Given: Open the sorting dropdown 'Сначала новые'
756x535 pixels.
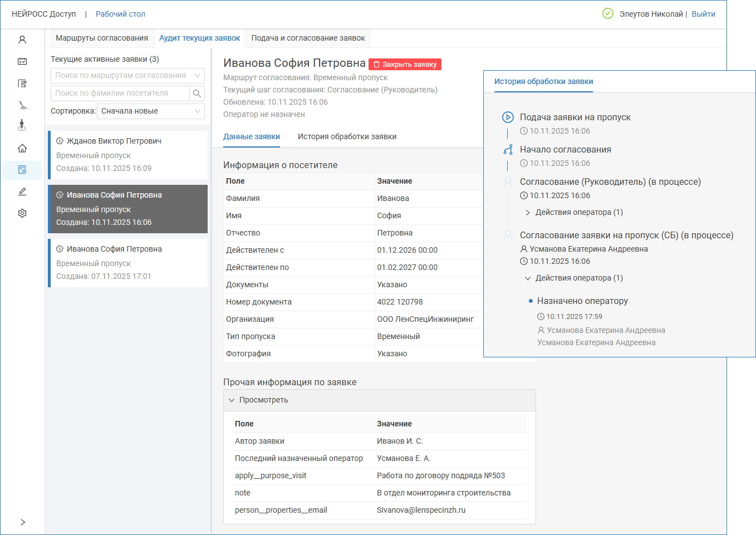Looking at the screenshot, I should pyautogui.click(x=150, y=111).
